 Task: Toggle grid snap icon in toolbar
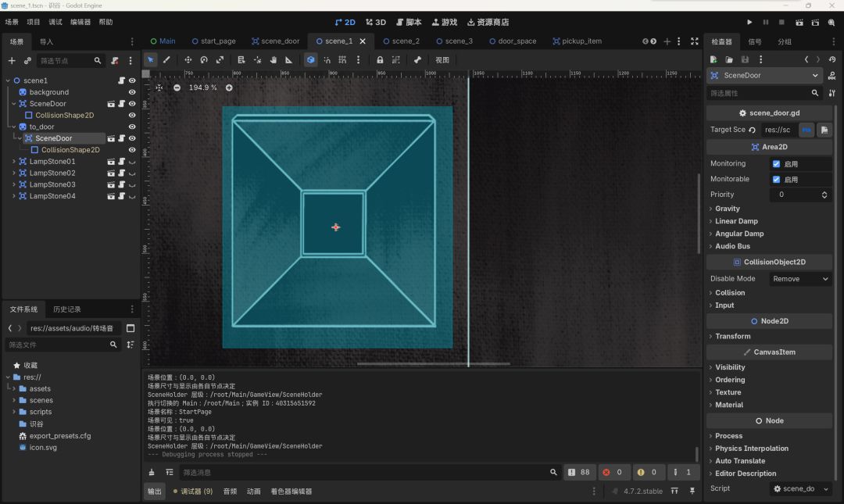[x=342, y=59]
